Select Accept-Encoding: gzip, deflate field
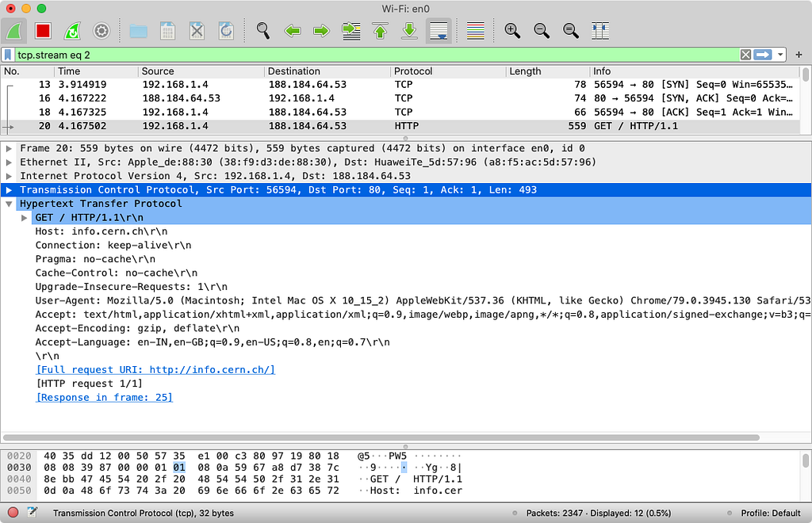The width and height of the screenshot is (812, 523). click(137, 329)
